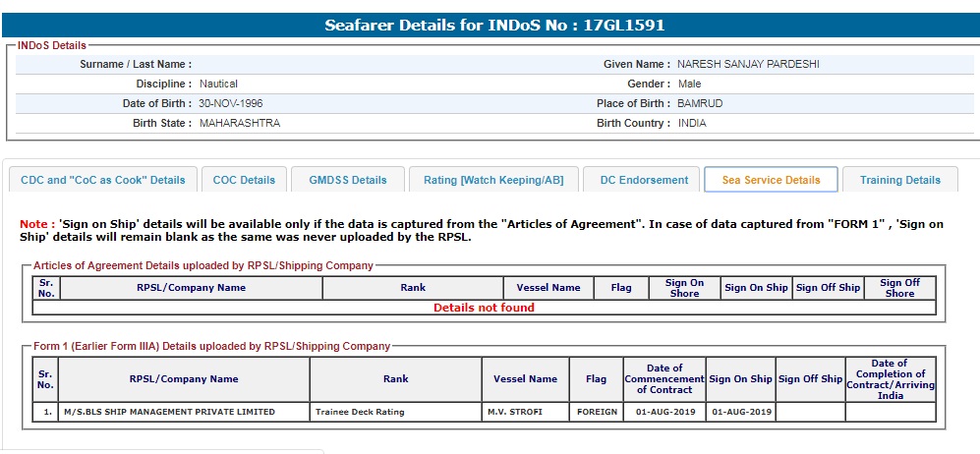The width and height of the screenshot is (980, 454).
Task: Click the Surname / Last Name label
Action: click(136, 64)
